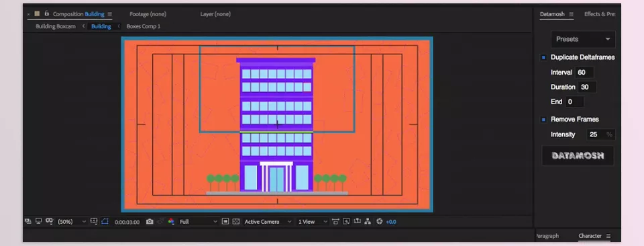Open the 50% magnification dropdown

[x=72, y=222]
